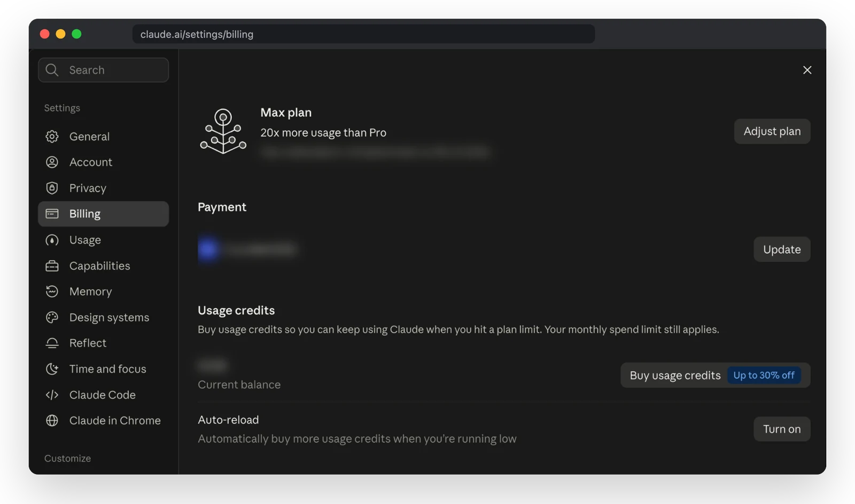Open Design systems settings
Viewport: 855px width, 504px height.
104,318
